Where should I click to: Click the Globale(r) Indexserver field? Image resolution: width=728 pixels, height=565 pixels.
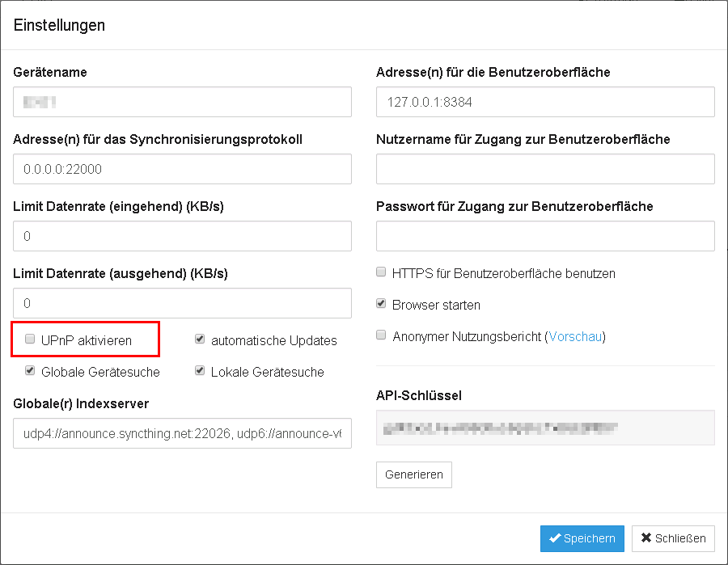tap(182, 433)
